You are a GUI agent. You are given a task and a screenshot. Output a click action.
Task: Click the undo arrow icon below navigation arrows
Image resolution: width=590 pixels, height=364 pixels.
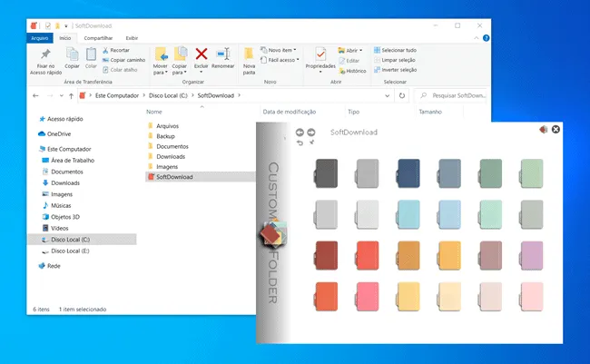(300, 143)
